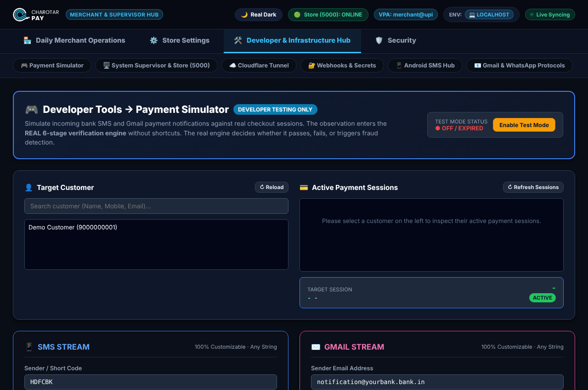Screen dimensions: 588x390
Task: Open the Payment Simulator sub-tab
Action: point(52,66)
